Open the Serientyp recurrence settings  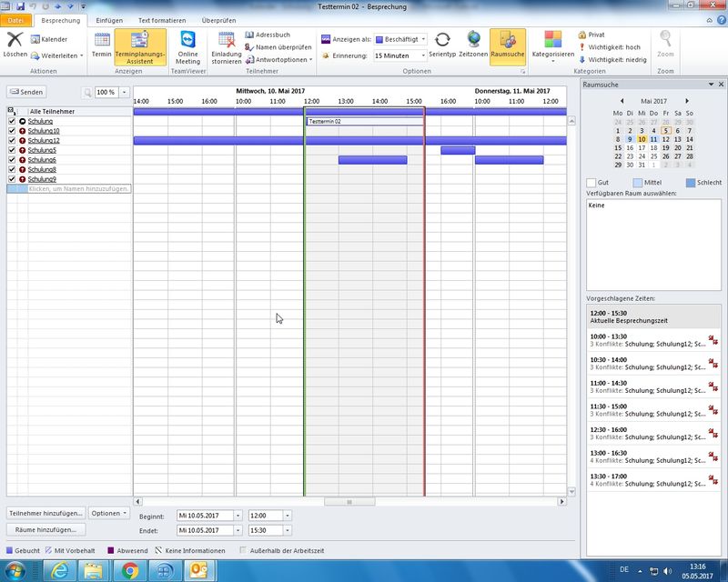click(442, 47)
